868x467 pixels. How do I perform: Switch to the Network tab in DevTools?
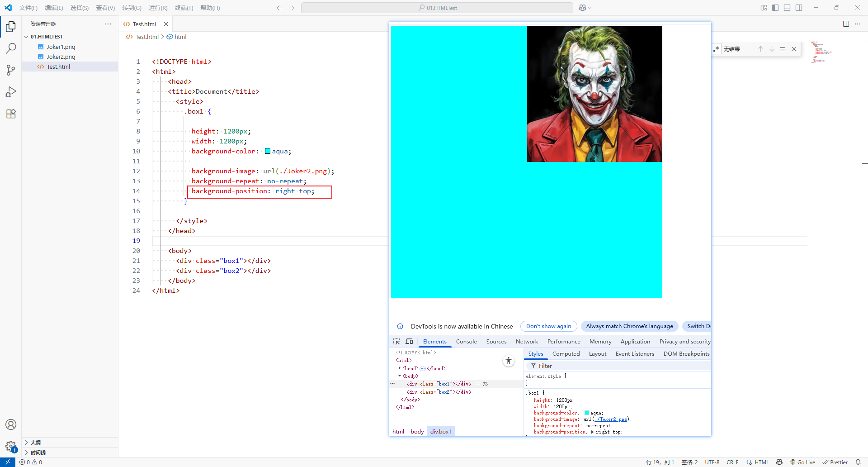tap(527, 342)
